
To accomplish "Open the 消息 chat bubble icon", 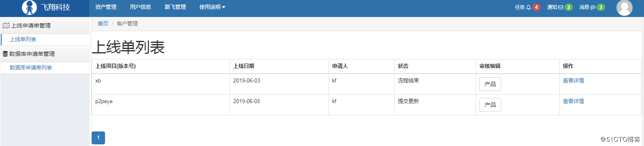I will 593,7.
